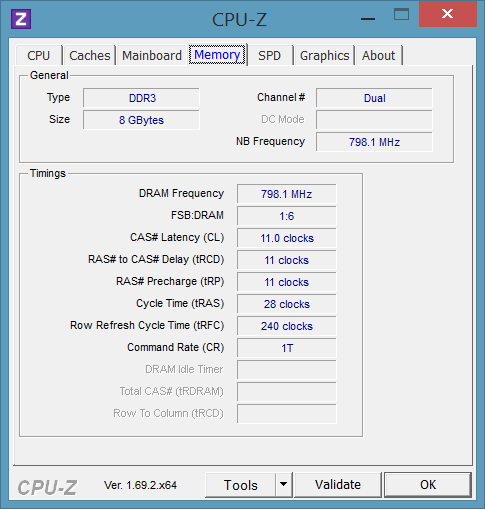
Task: Click the FSB:DRAM 1:6 value
Action: [287, 216]
